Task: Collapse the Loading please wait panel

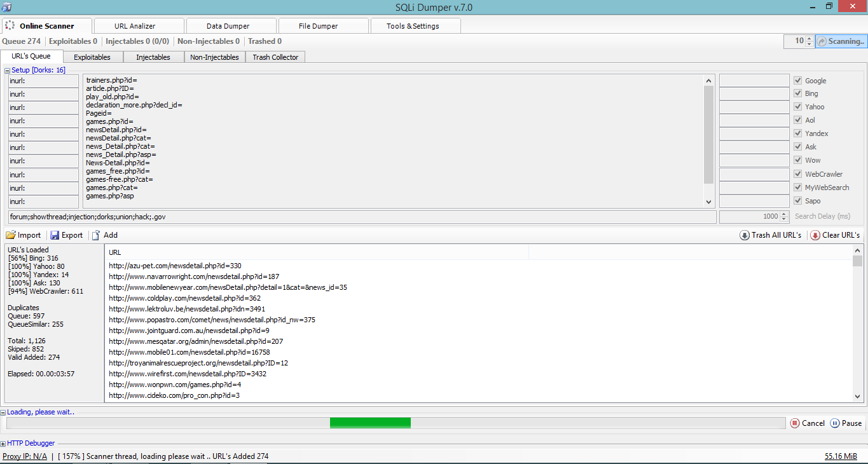Action: [5, 412]
